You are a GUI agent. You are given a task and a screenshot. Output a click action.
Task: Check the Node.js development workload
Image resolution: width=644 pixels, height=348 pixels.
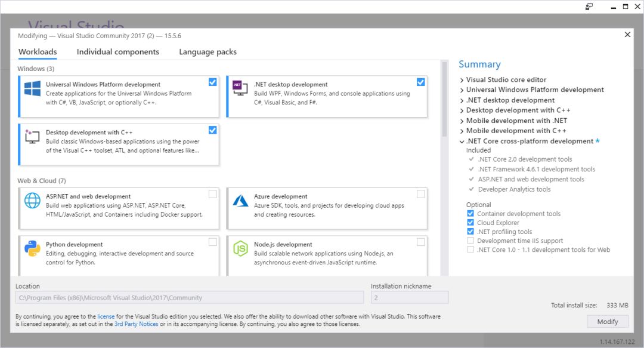[421, 242]
